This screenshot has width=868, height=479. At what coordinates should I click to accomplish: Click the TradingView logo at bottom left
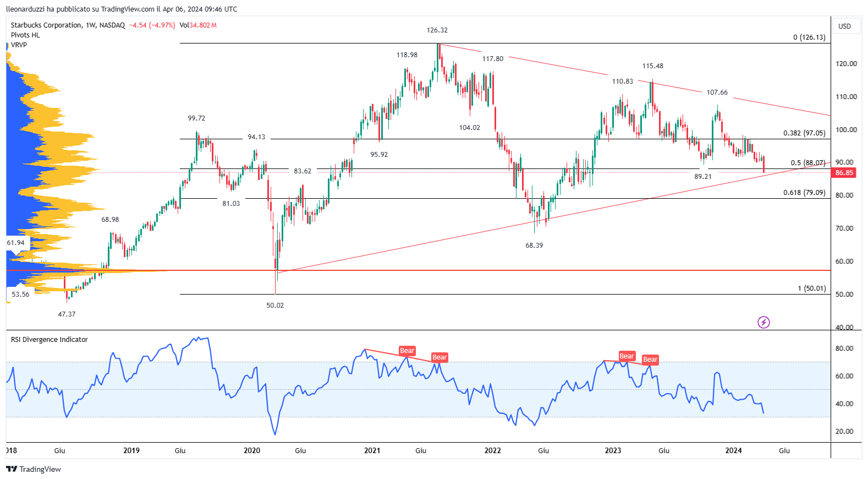coord(34,469)
